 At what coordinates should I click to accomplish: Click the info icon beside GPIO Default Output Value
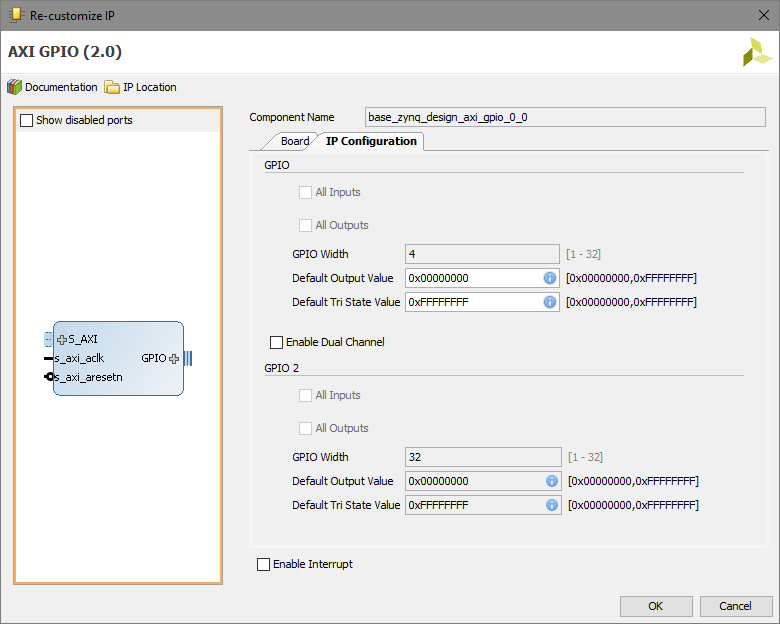tap(549, 278)
